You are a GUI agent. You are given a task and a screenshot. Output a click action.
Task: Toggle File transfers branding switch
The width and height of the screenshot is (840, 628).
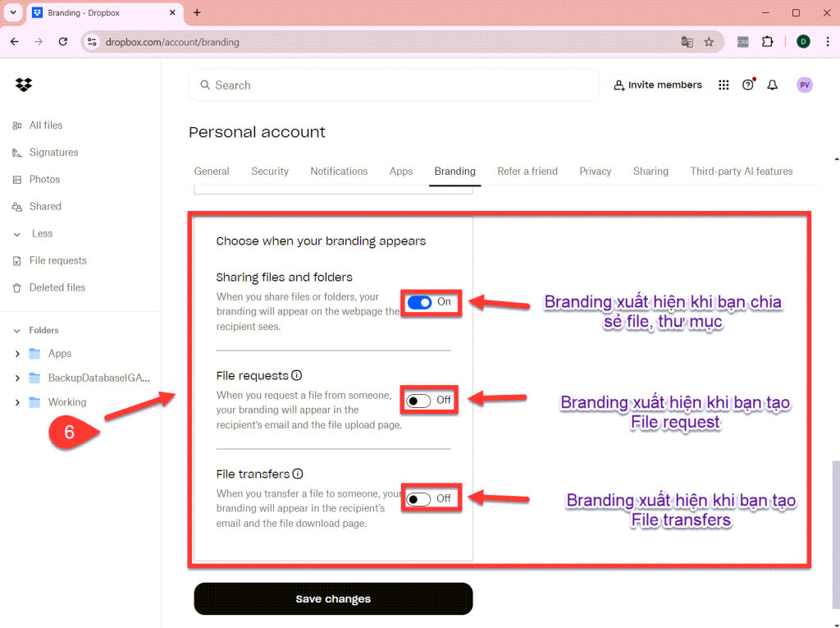418,499
